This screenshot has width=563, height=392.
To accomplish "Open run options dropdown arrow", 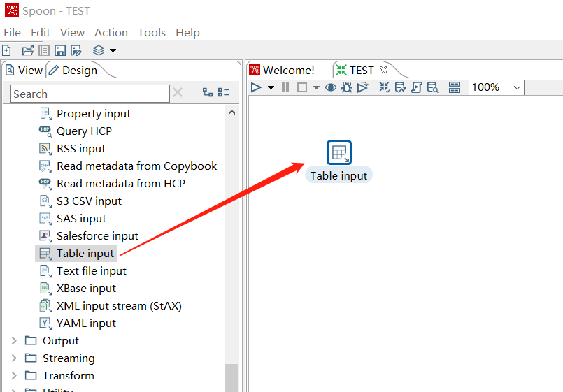I will click(x=271, y=87).
